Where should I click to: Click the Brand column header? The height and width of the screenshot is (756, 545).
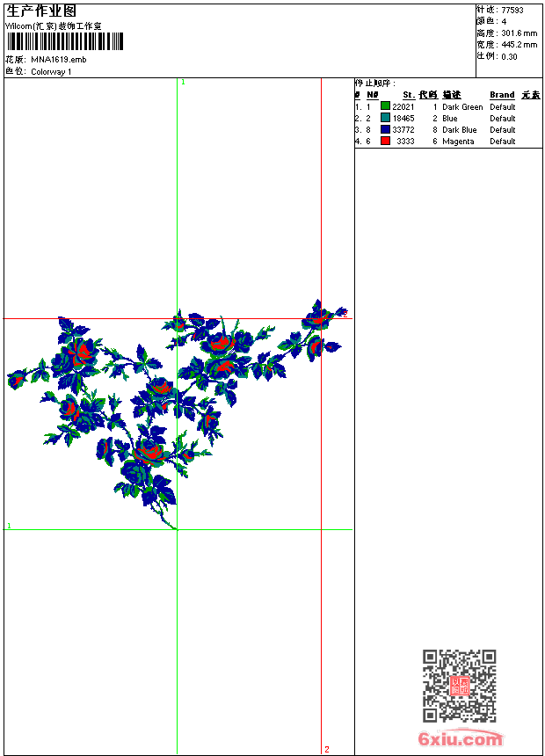point(502,95)
